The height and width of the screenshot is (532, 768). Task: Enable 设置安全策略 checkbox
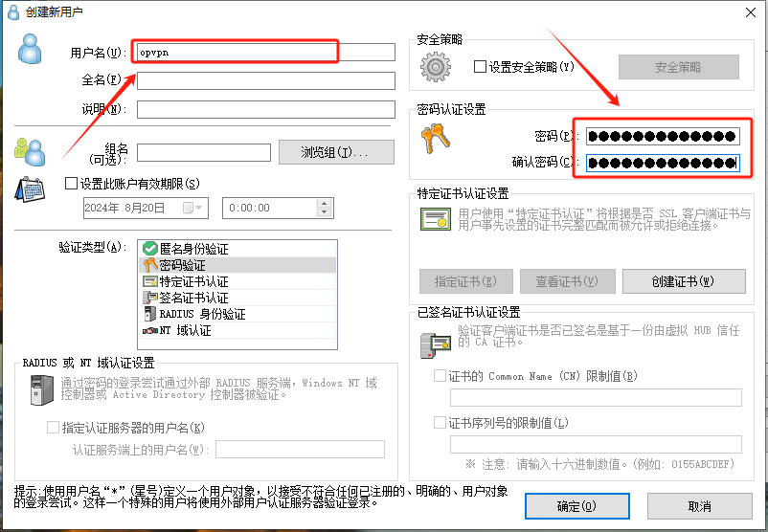pos(481,67)
